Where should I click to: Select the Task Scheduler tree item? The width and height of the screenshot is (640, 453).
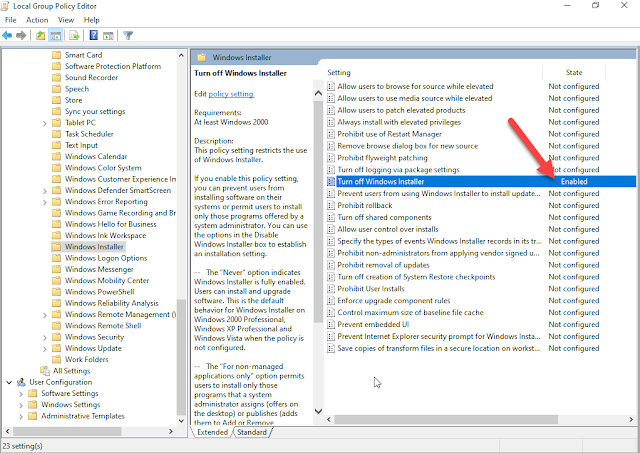[89, 134]
